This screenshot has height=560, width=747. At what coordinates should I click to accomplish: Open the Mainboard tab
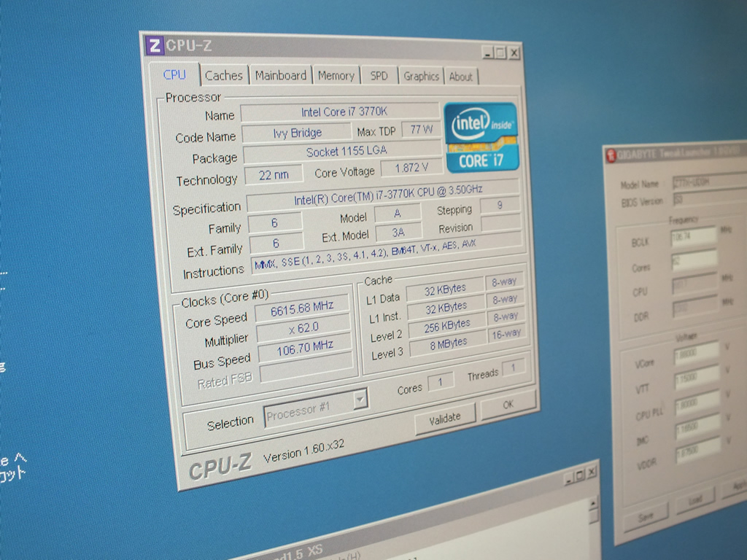[281, 75]
